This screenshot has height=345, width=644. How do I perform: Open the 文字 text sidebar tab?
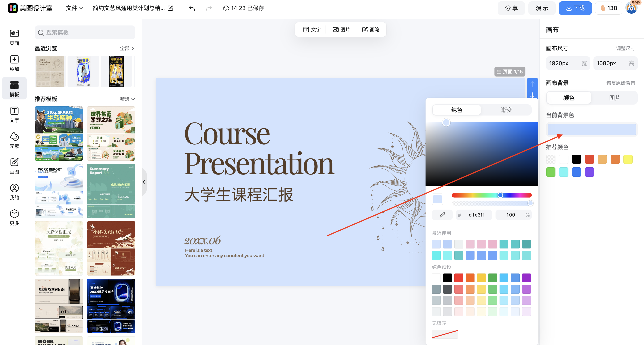click(x=14, y=114)
